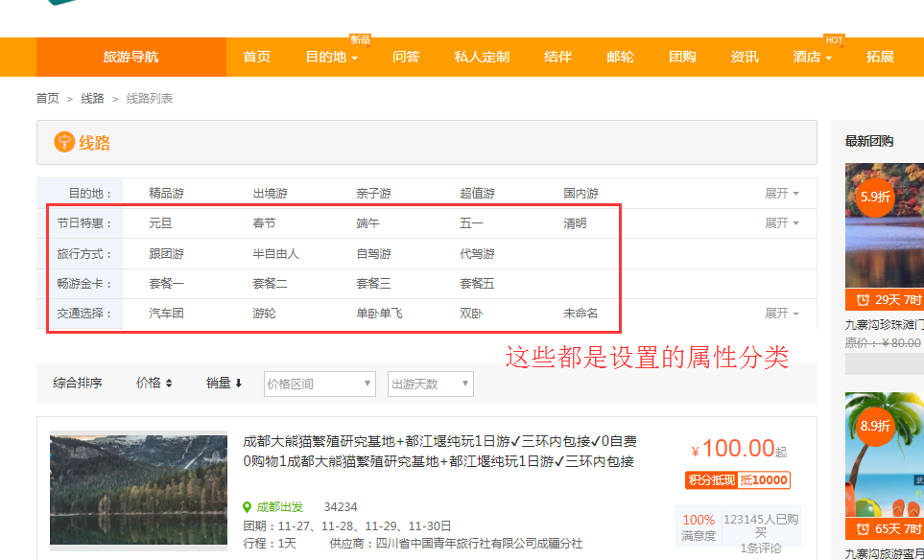924x560 pixels.
Task: Sort by 价格 using arrow icon
Action: [x=169, y=384]
